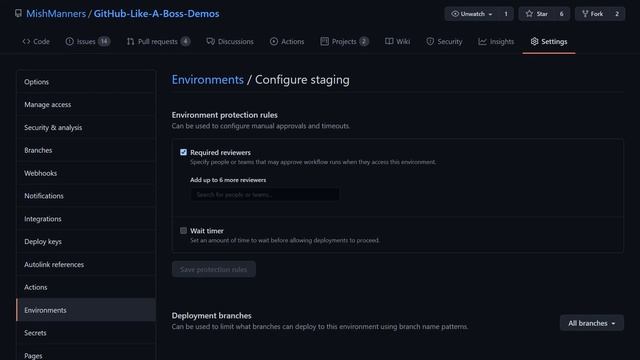
Task: Click the stargazers count 6
Action: coord(561,14)
